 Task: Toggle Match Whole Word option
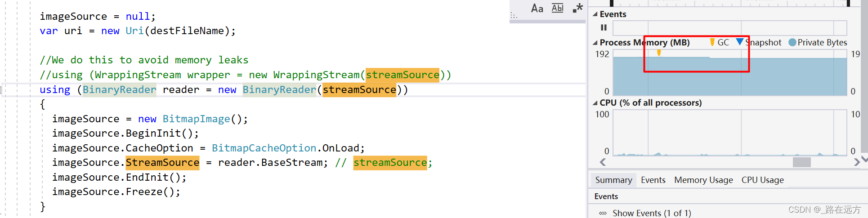(558, 8)
